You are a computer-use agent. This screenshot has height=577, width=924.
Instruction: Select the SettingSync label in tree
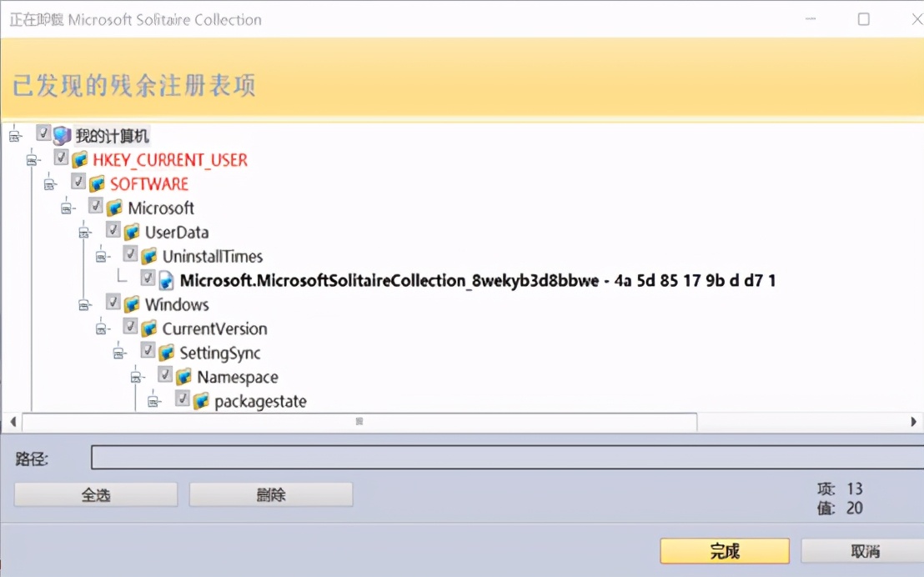(220, 354)
